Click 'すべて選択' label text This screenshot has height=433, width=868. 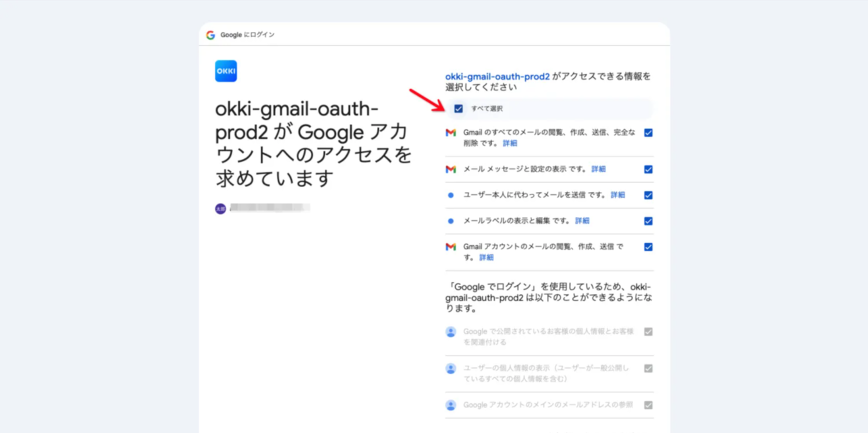click(487, 108)
